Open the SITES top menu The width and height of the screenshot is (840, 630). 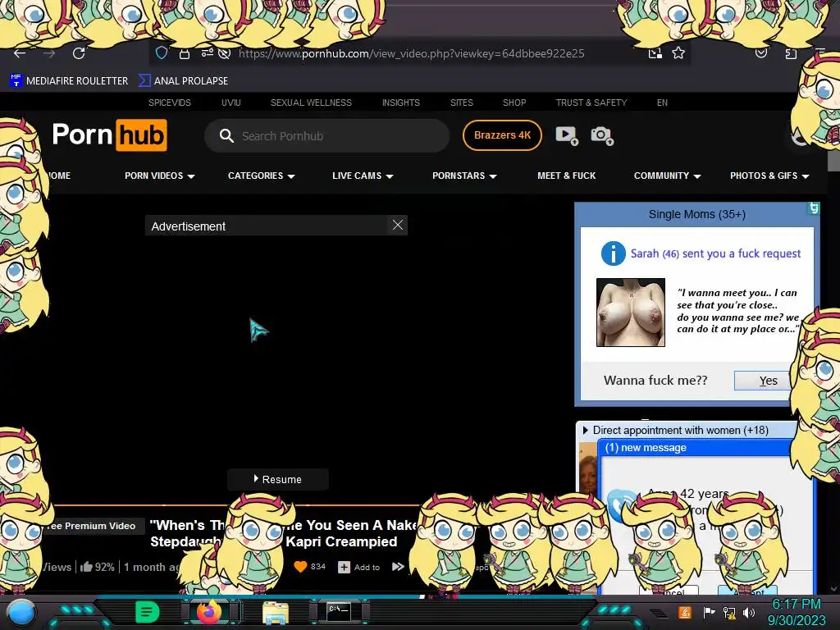point(461,103)
